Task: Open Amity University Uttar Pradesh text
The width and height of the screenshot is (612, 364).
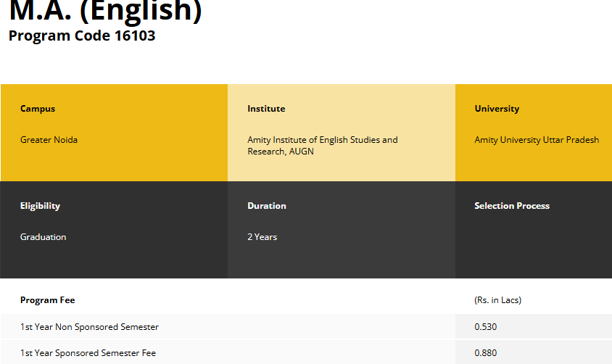Action: pos(537,140)
